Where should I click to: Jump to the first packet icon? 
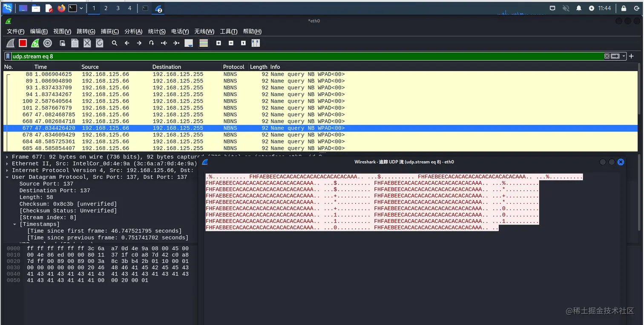[x=164, y=43]
